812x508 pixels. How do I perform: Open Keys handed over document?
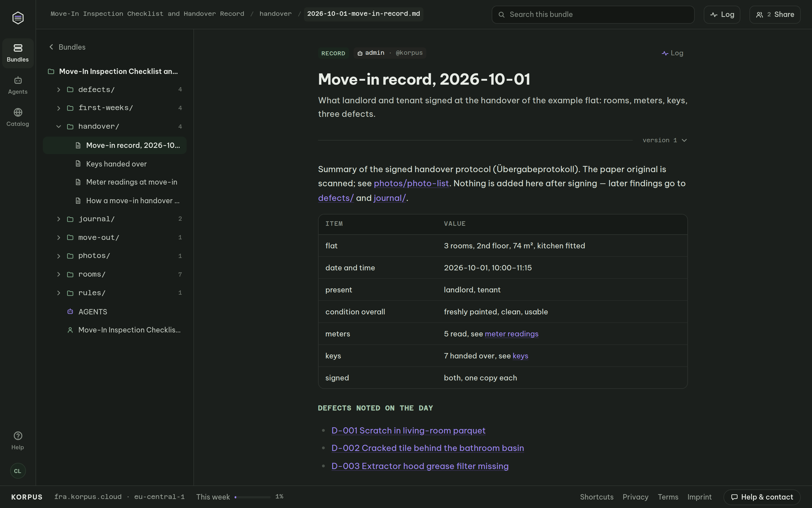pyautogui.click(x=114, y=164)
